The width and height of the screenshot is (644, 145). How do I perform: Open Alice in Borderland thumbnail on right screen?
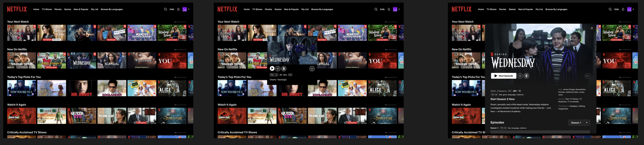(617, 88)
